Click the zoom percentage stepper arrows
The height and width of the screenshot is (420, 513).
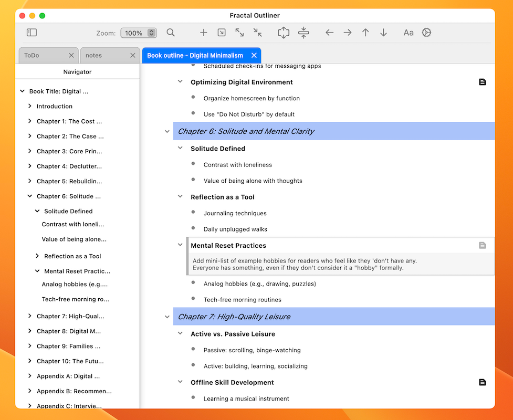pyautogui.click(x=151, y=33)
